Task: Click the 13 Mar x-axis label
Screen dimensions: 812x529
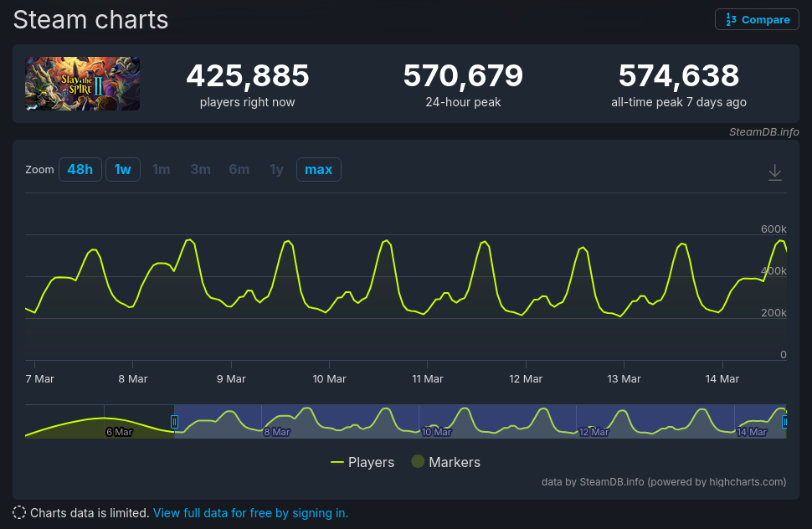Action: click(x=624, y=379)
